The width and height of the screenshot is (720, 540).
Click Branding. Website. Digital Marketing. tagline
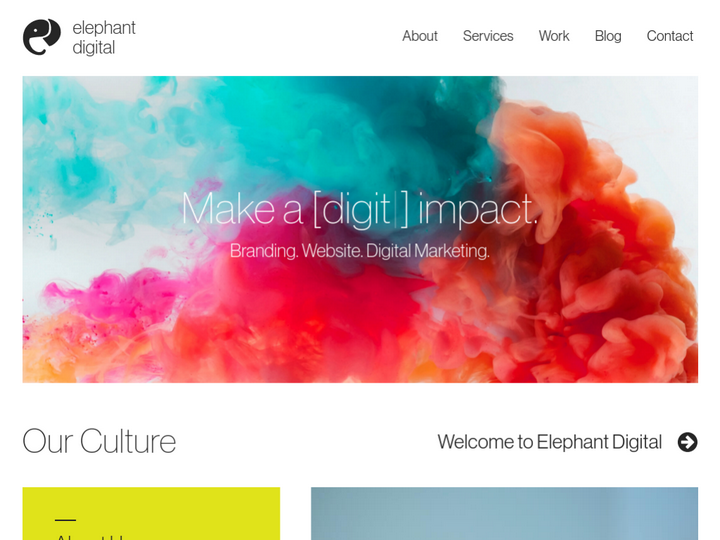coord(360,251)
